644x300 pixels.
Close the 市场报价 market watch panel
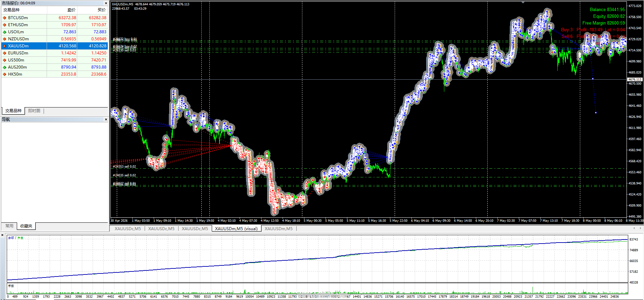[106, 3]
